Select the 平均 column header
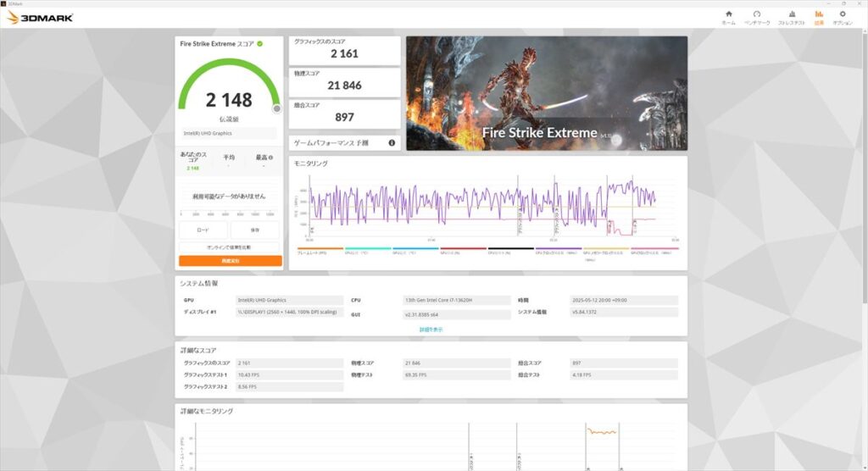This screenshot has height=471, width=868. click(x=229, y=158)
